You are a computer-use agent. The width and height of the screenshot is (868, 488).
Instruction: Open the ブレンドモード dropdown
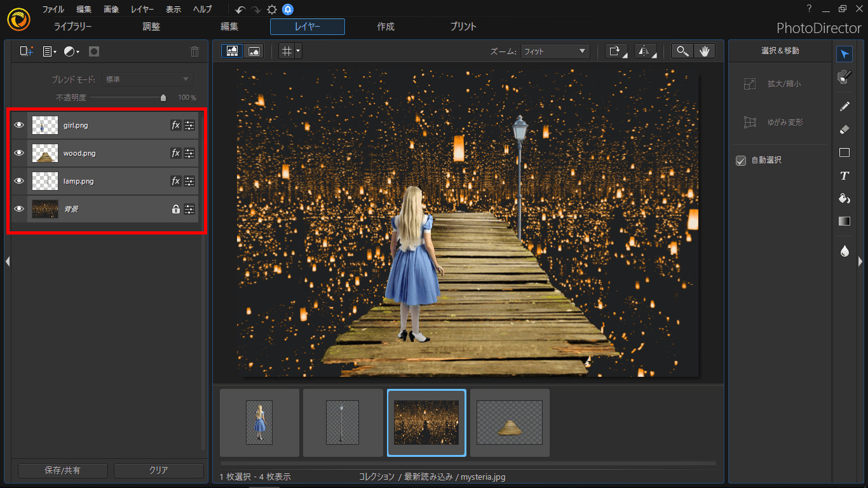pos(147,79)
